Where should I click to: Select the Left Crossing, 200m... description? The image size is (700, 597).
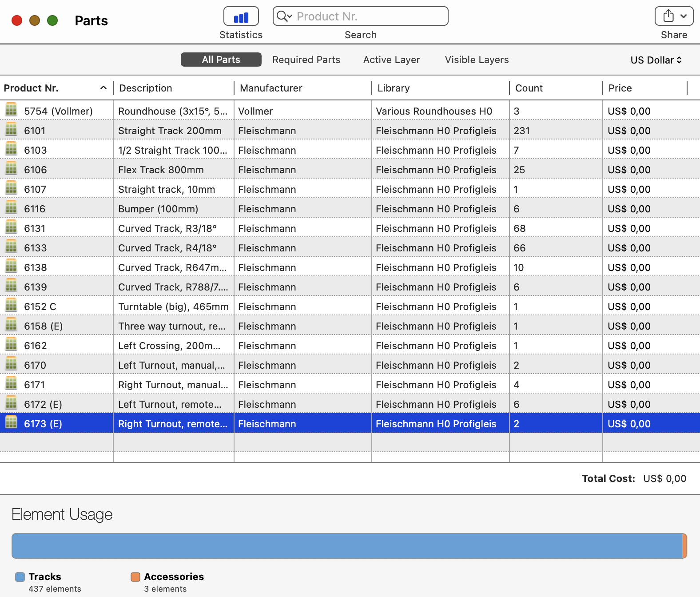[x=169, y=346]
